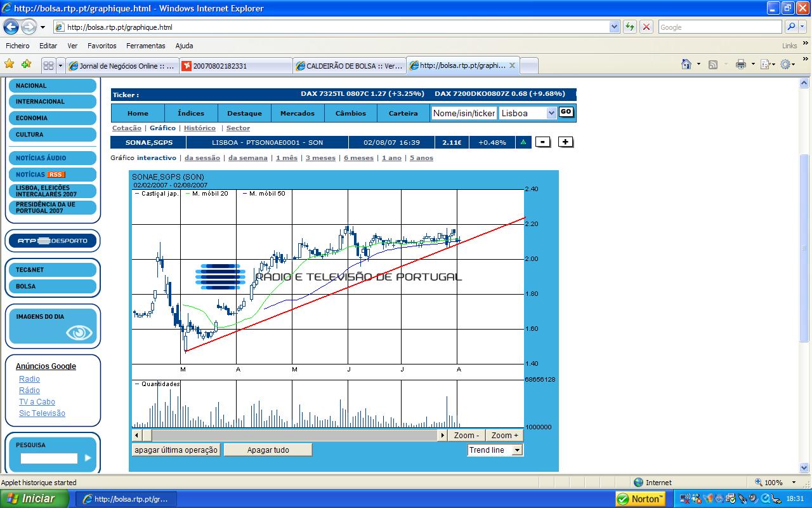Open the Favoritos menu

(102, 46)
